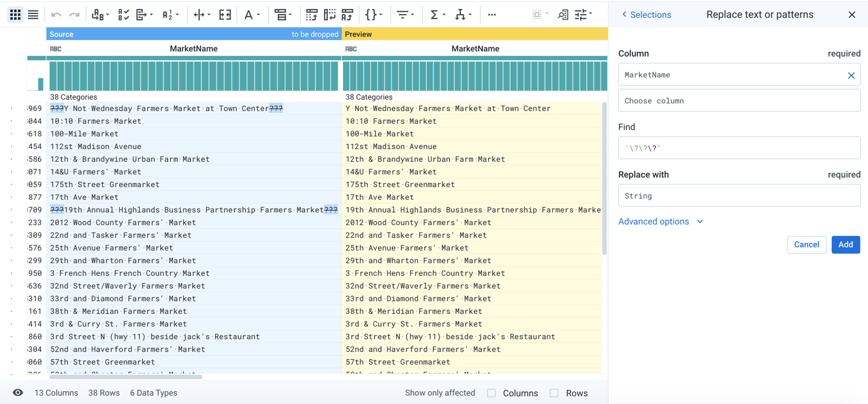Undo the last transformation
Screen dimensions: 868x404
tap(56, 14)
